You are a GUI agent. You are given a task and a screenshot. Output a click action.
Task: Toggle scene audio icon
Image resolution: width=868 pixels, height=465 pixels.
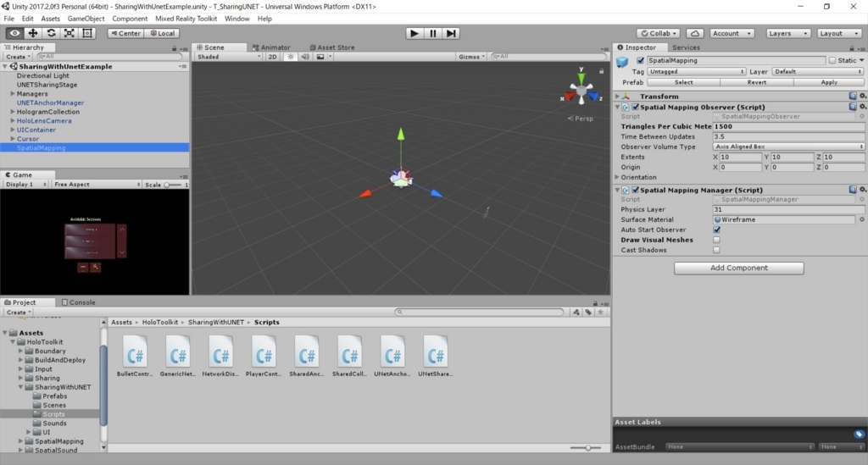(x=305, y=57)
